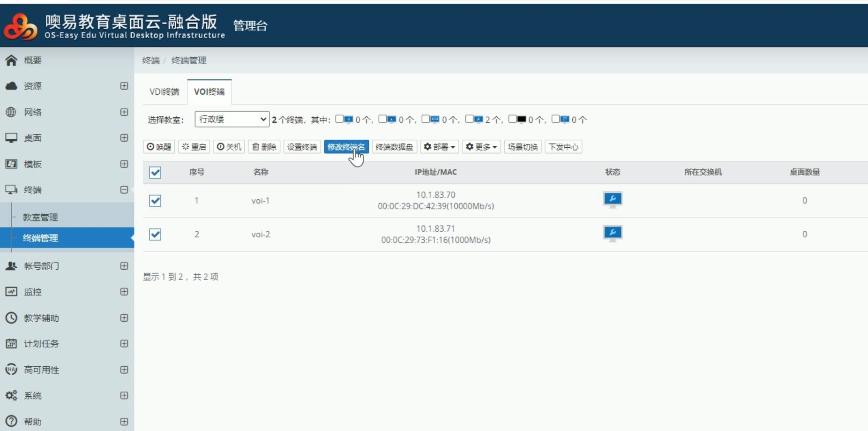868x431 pixels.
Task: Expand the 更多 dropdown menu
Action: pos(481,147)
